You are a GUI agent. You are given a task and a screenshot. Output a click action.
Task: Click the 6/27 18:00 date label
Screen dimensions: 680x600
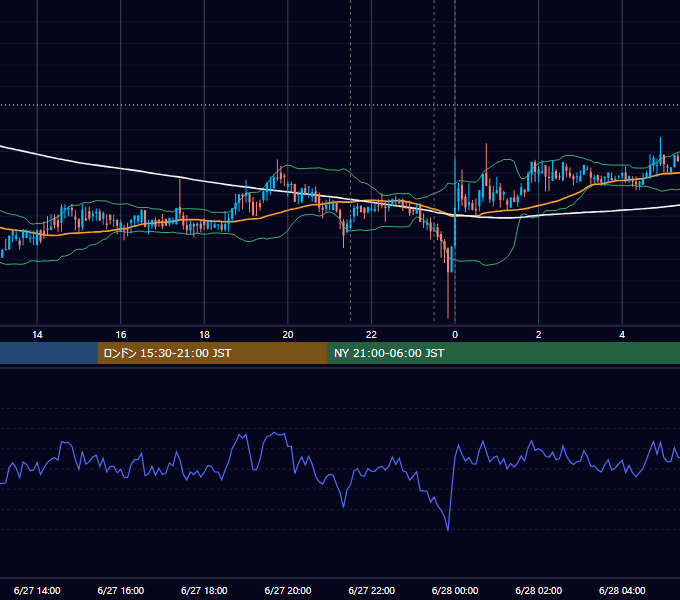[x=204, y=590]
